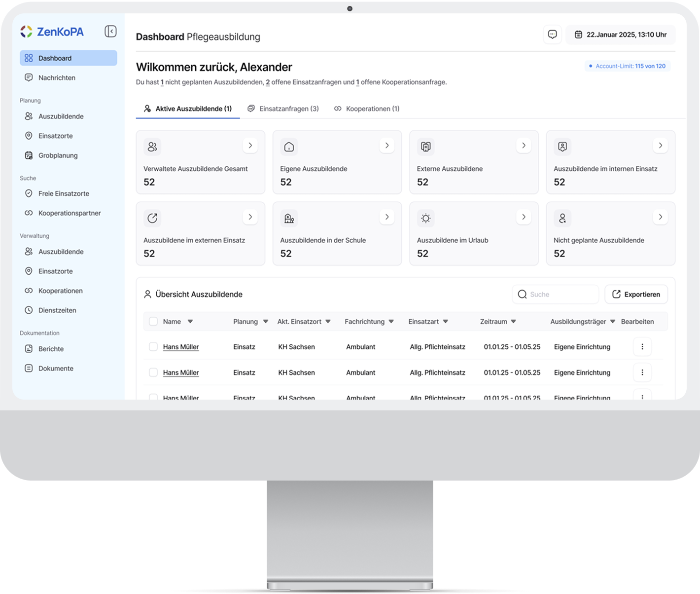Viewport: 700px width, 594px height.
Task: Toggle the select-all checkbox in table header
Action: pos(153,322)
